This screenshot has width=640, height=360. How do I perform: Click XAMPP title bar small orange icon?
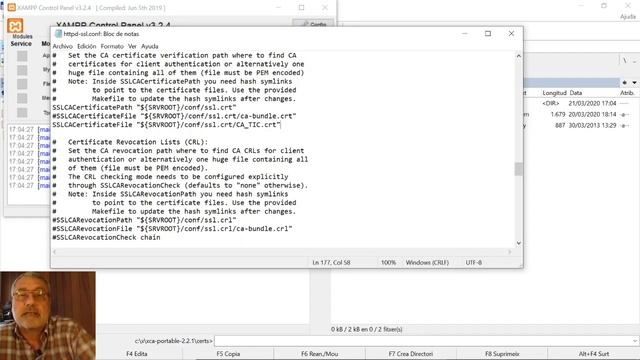tap(12, 7)
